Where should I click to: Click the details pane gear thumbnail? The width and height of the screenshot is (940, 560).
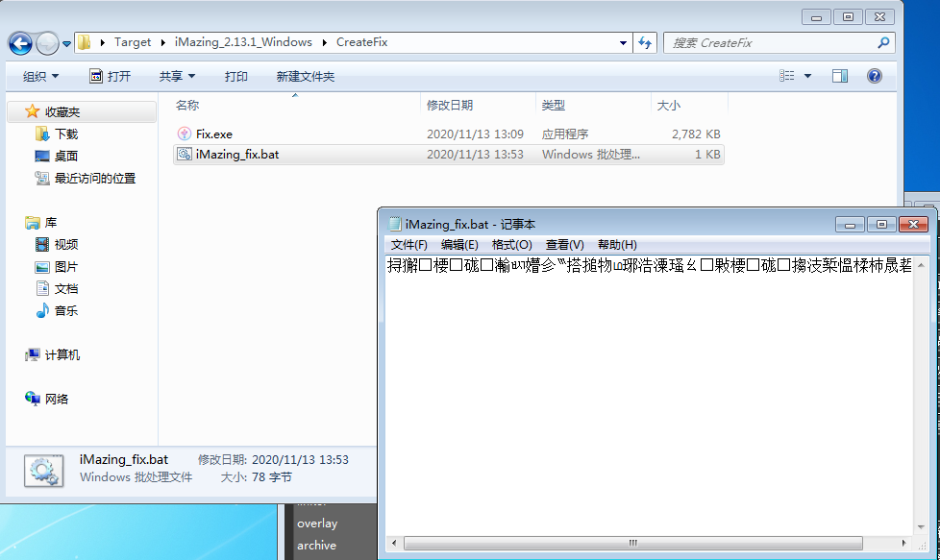tap(44, 471)
